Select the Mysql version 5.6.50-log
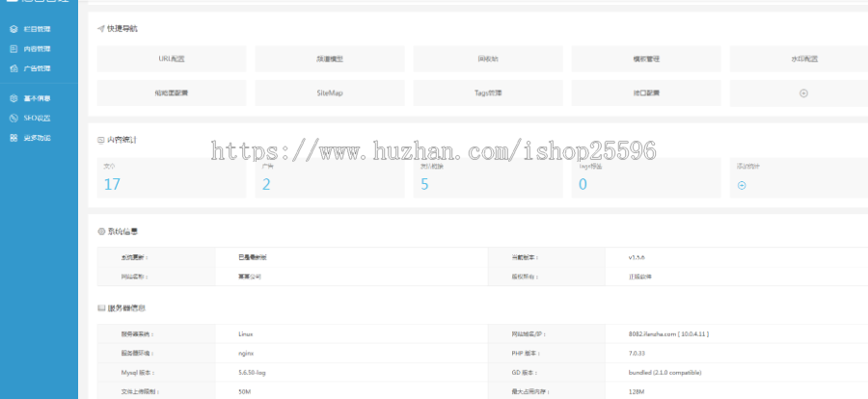This screenshot has width=868, height=399. (252, 372)
